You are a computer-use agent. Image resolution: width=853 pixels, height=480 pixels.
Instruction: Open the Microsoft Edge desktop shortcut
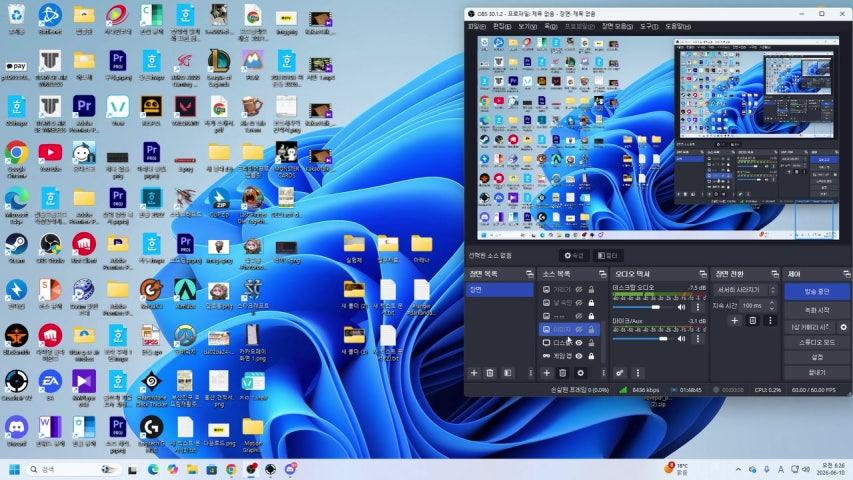[16, 200]
